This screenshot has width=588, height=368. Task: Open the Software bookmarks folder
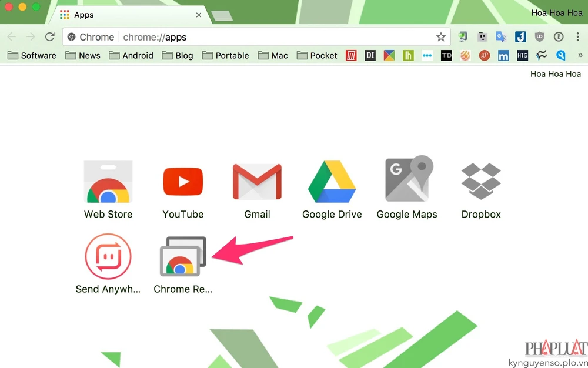tap(32, 56)
